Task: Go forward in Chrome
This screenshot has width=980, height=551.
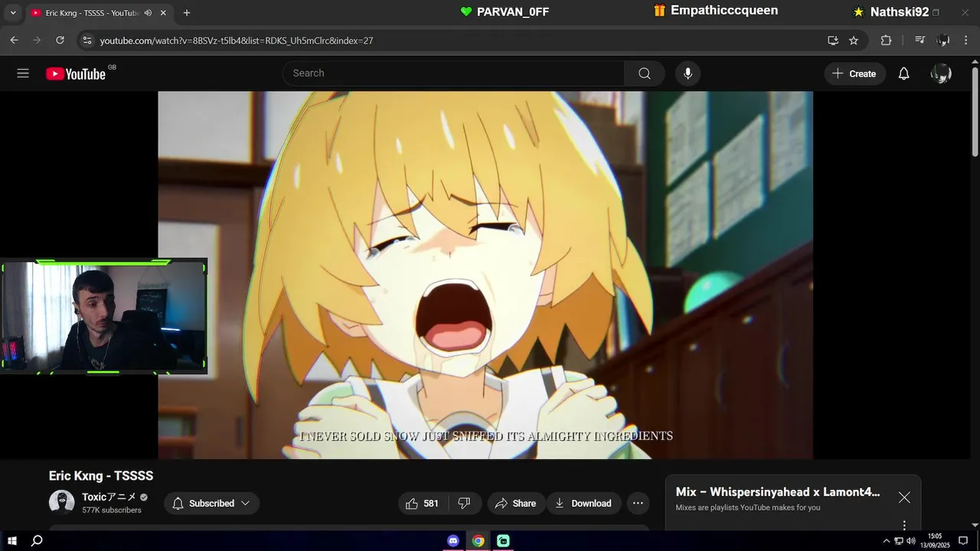Action: tap(37, 41)
